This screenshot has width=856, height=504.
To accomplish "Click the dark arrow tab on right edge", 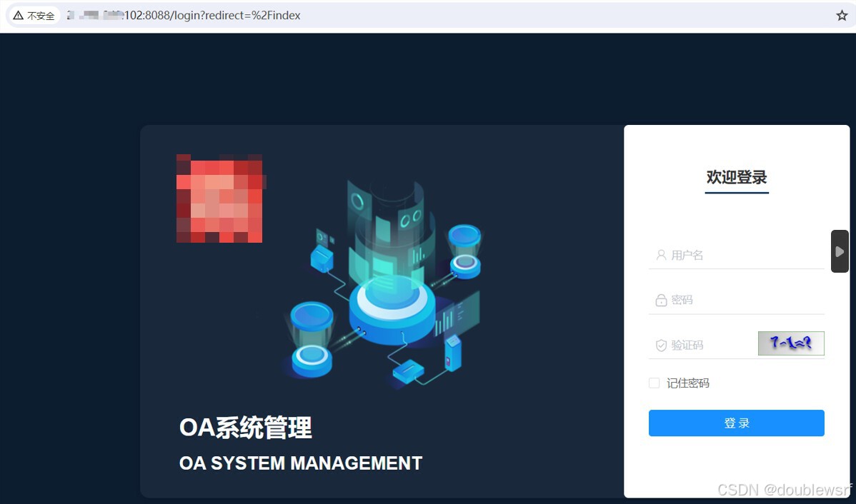I will (x=840, y=251).
